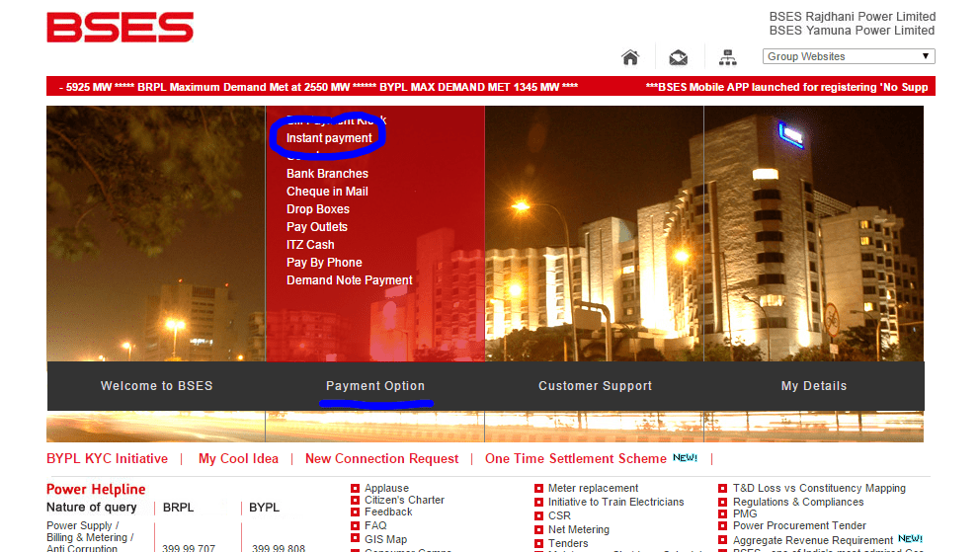Click the red bullet beside Power Procurement Tender

pyautogui.click(x=722, y=525)
